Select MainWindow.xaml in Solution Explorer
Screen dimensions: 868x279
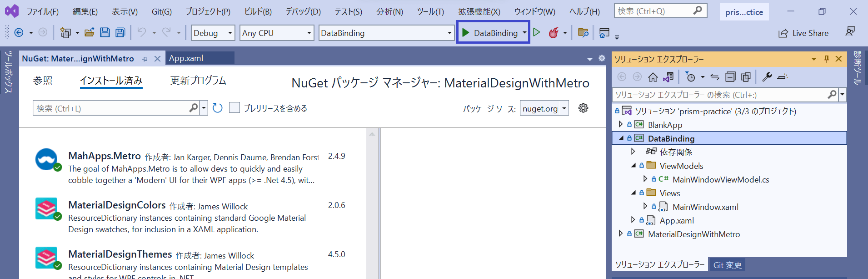coord(705,207)
